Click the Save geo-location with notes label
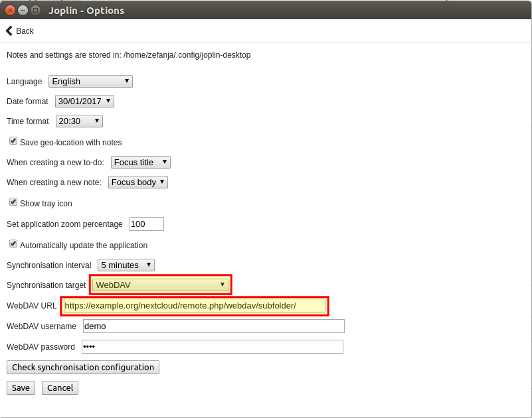The width and height of the screenshot is (532, 418). (x=71, y=143)
